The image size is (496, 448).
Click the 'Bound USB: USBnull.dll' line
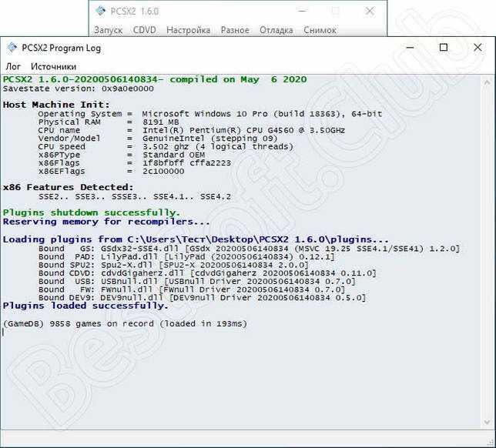pos(196,282)
